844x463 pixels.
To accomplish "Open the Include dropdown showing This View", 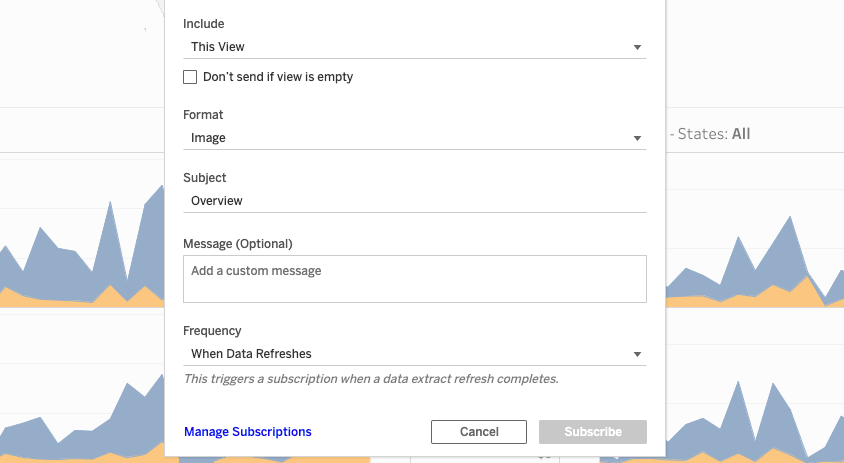I will pyautogui.click(x=414, y=47).
